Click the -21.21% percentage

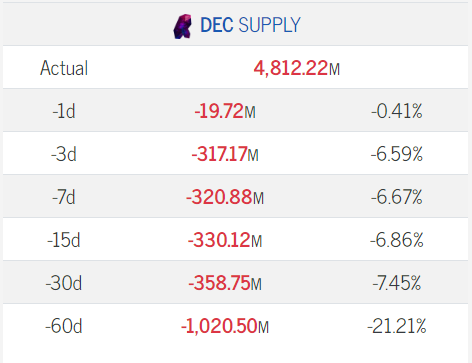point(397,326)
